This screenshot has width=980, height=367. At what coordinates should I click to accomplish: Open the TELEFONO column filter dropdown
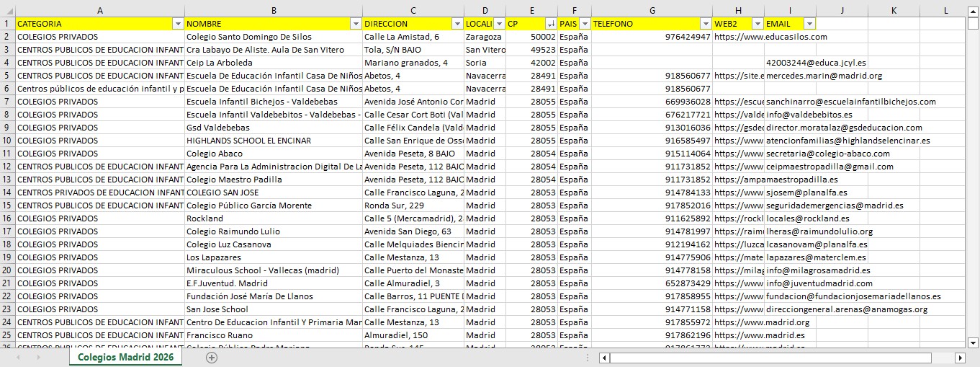click(x=706, y=24)
